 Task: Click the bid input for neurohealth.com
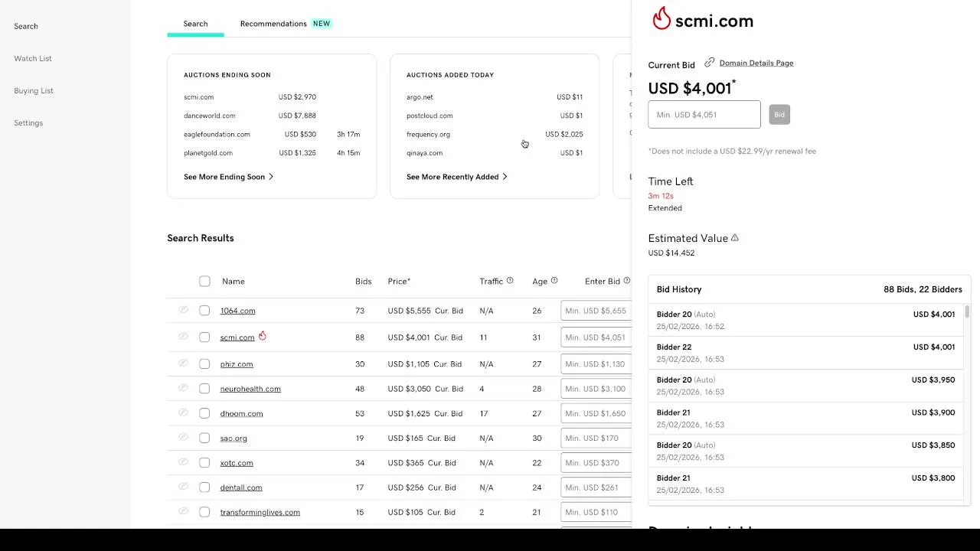pyautogui.click(x=596, y=389)
